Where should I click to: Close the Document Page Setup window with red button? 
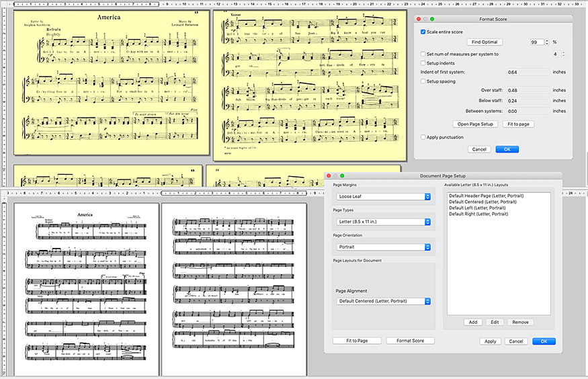[x=329, y=175]
